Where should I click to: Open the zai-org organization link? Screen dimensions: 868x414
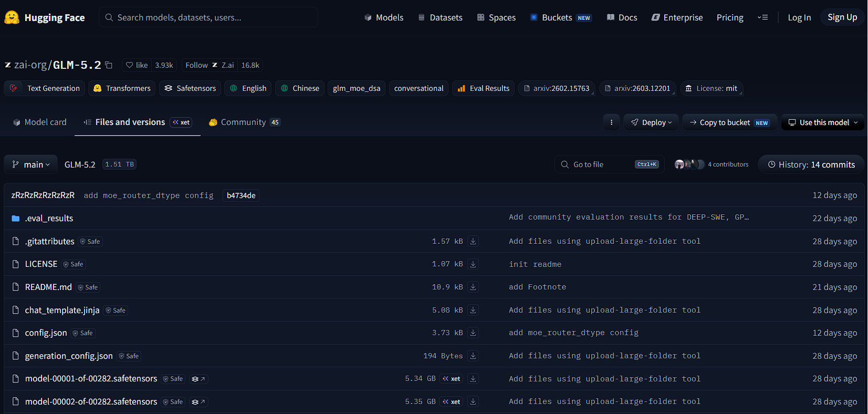[x=30, y=65]
